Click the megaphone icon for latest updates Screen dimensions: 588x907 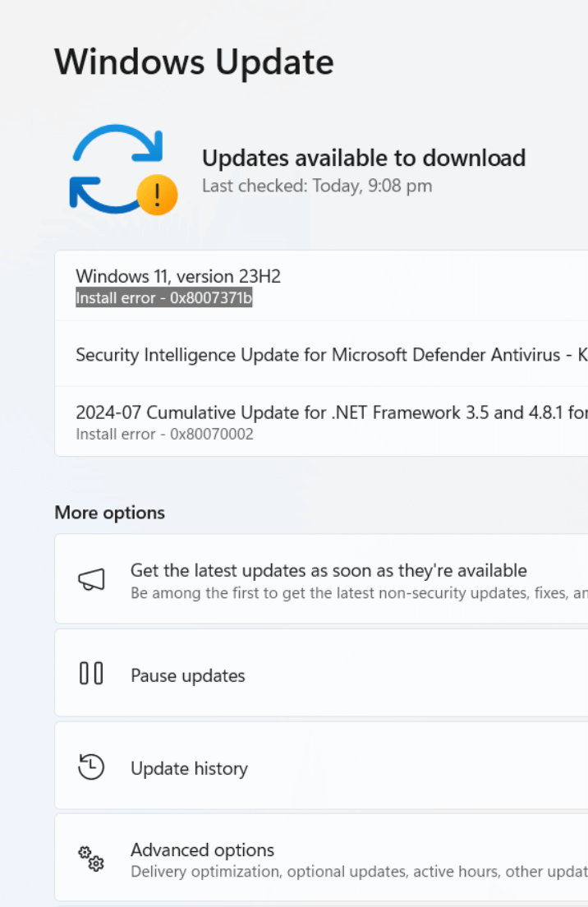[x=91, y=580]
